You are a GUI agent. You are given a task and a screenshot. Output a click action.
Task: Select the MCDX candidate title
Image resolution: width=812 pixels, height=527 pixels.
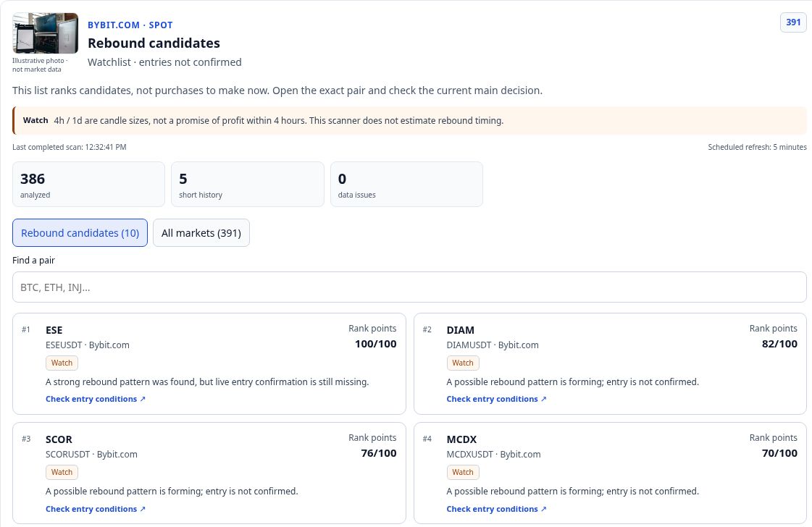click(x=461, y=439)
